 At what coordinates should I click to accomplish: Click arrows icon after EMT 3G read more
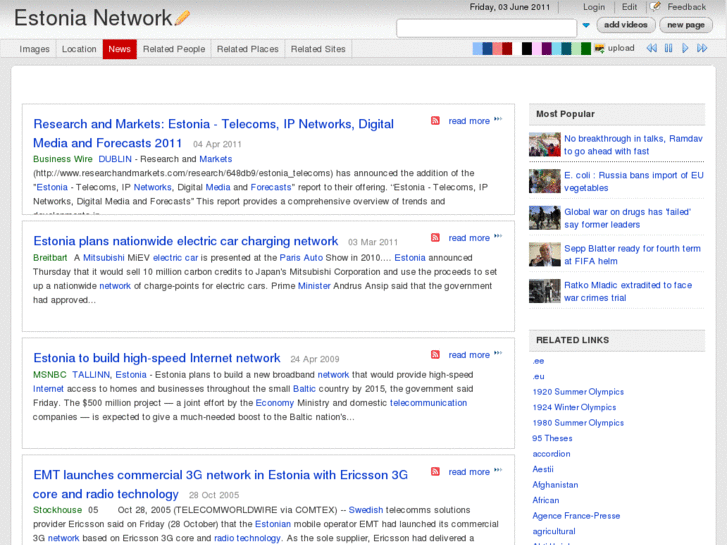click(x=498, y=470)
